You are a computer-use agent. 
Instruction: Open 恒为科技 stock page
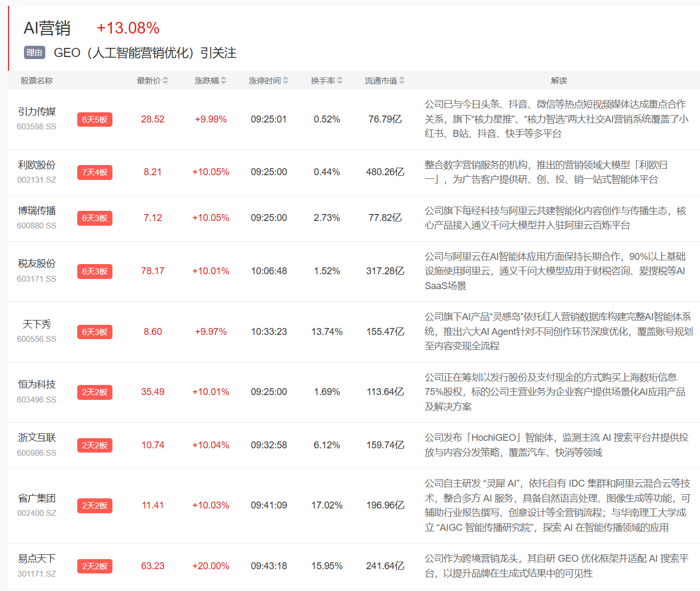click(x=37, y=384)
